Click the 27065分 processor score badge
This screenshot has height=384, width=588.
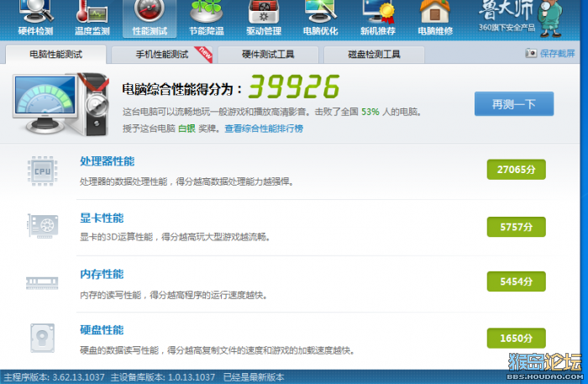click(516, 170)
